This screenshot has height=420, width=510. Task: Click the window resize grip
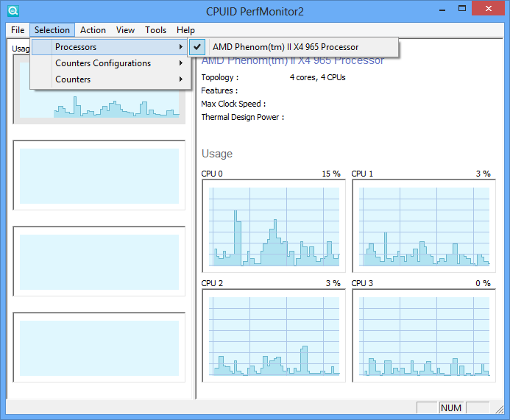500,409
